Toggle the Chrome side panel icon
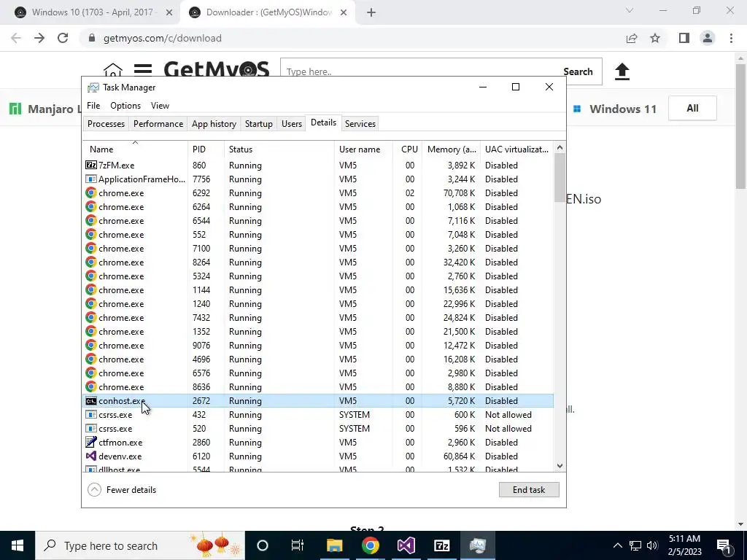The image size is (747, 560). click(x=684, y=38)
